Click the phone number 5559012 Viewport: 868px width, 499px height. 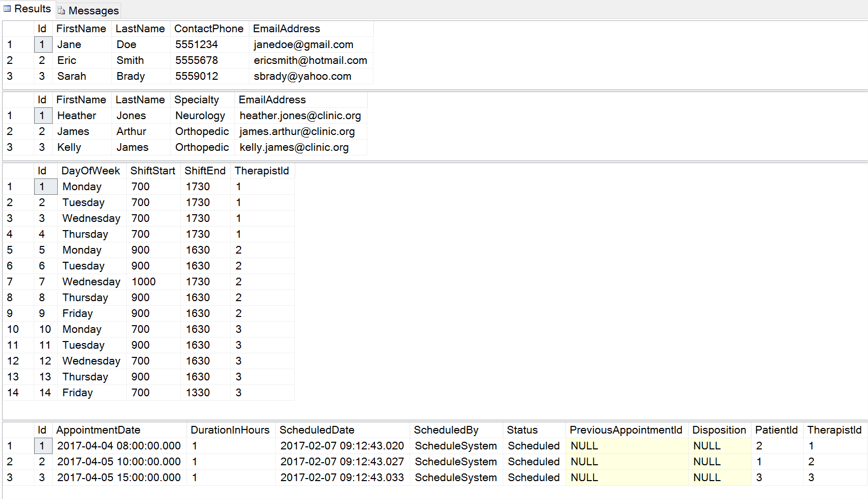tap(210, 76)
